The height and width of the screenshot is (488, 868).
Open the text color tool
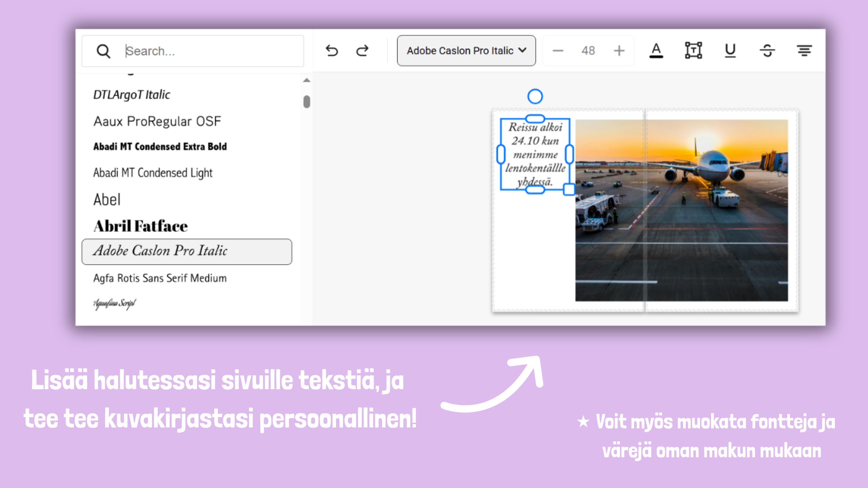pos(656,51)
